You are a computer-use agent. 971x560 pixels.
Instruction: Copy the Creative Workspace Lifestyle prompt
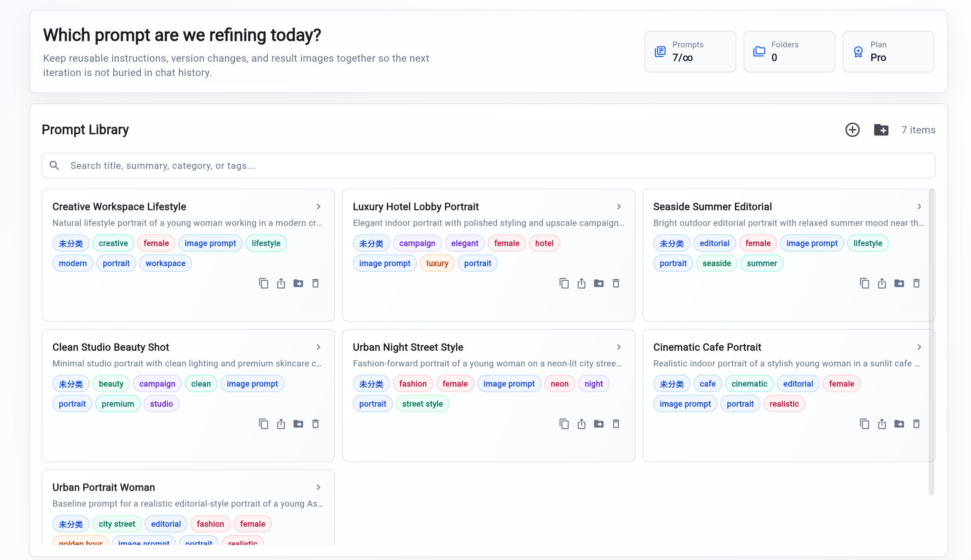coord(264,284)
